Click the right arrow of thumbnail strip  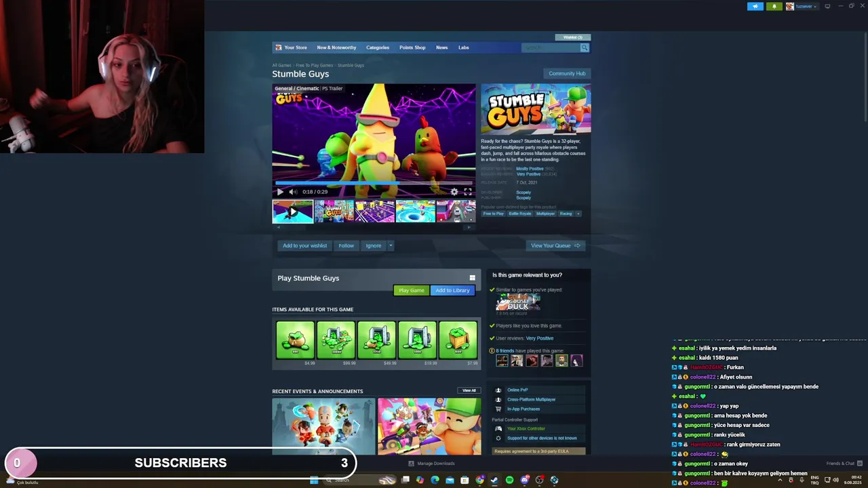pos(469,227)
